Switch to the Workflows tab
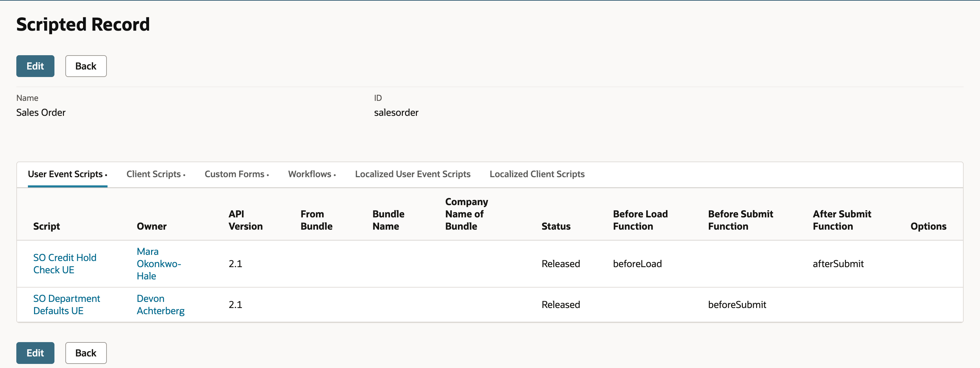Screen dimensions: 980x368 click(312, 174)
